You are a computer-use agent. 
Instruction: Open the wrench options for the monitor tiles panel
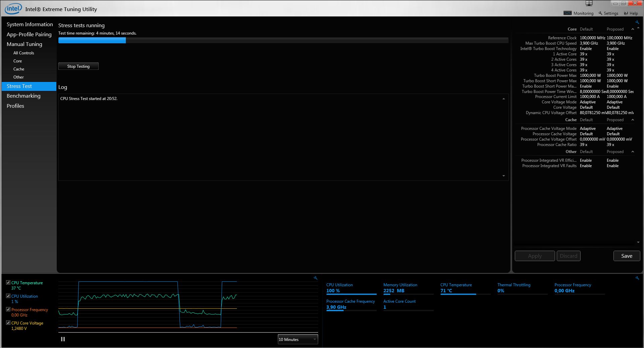coord(637,278)
